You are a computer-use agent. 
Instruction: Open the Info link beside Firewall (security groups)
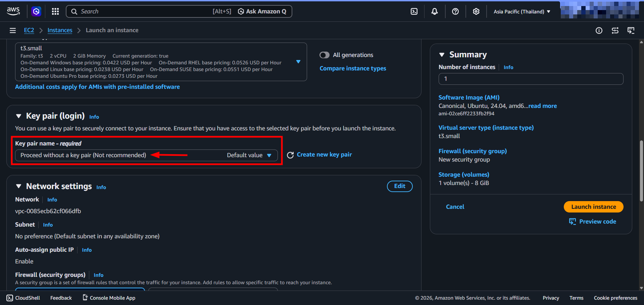coord(98,275)
